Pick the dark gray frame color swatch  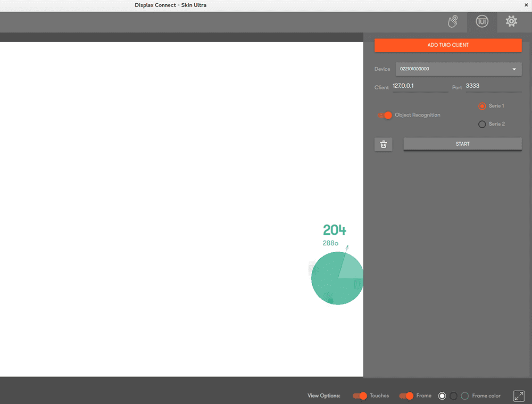[x=453, y=395]
